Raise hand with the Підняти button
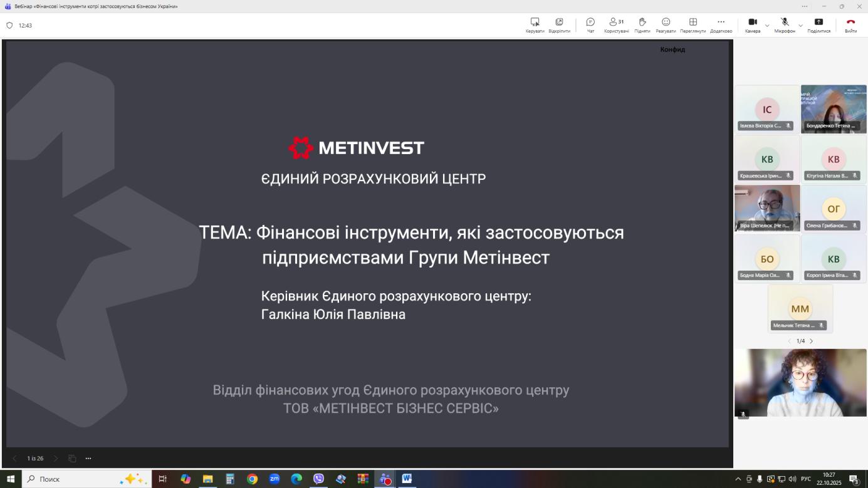Image resolution: width=868 pixels, height=488 pixels. [x=642, y=24]
